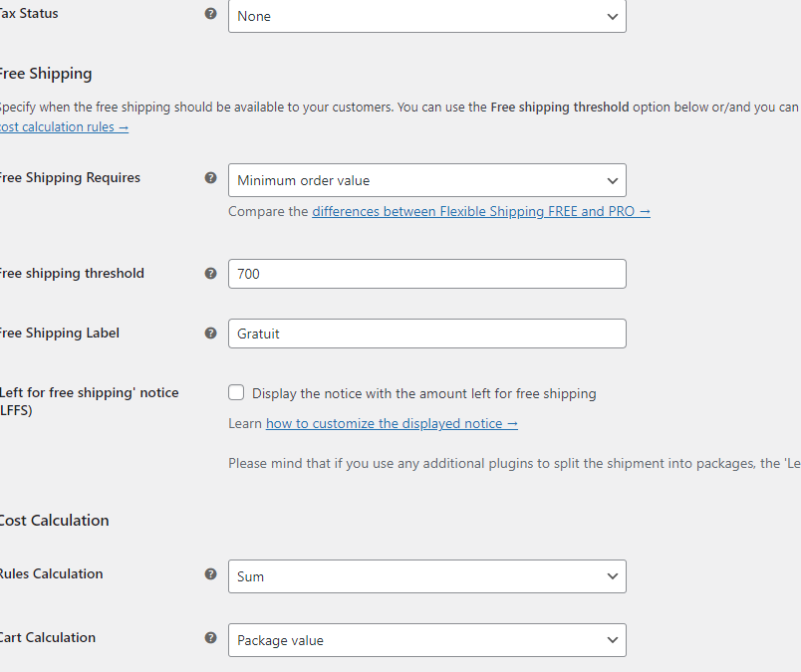Expand the Free Shipping Requires dropdown

pyautogui.click(x=426, y=180)
